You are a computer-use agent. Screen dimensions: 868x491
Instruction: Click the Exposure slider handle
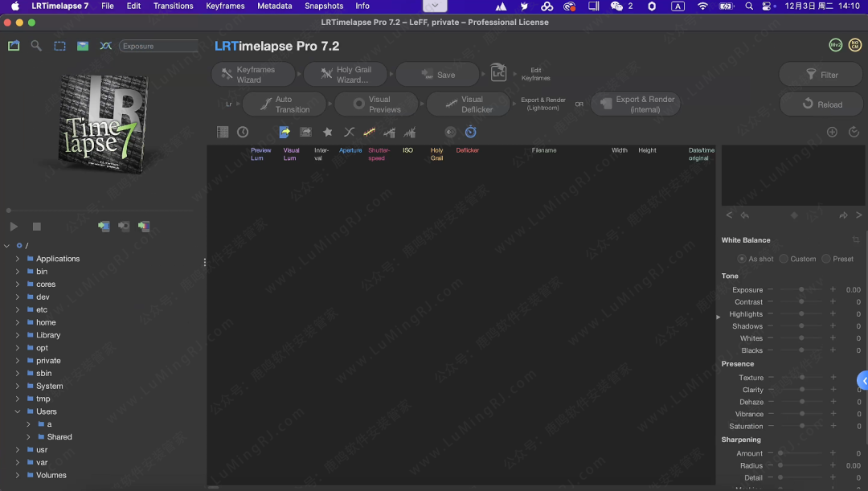pyautogui.click(x=801, y=289)
